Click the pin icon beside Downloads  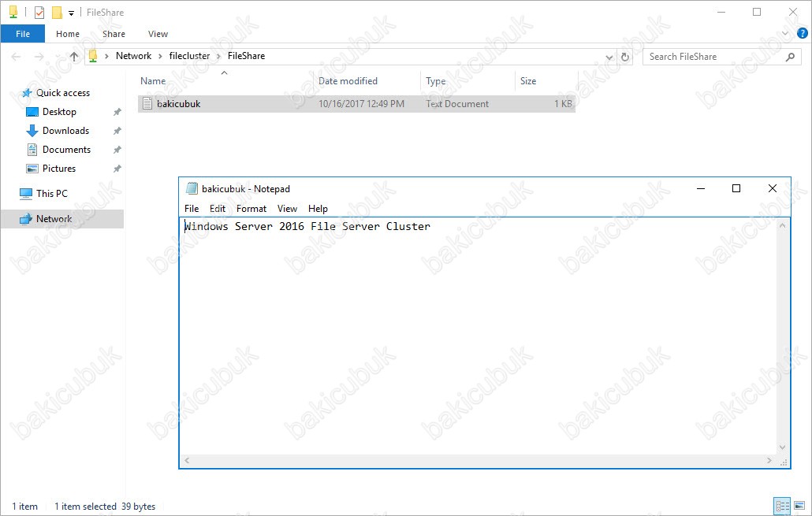tap(117, 131)
